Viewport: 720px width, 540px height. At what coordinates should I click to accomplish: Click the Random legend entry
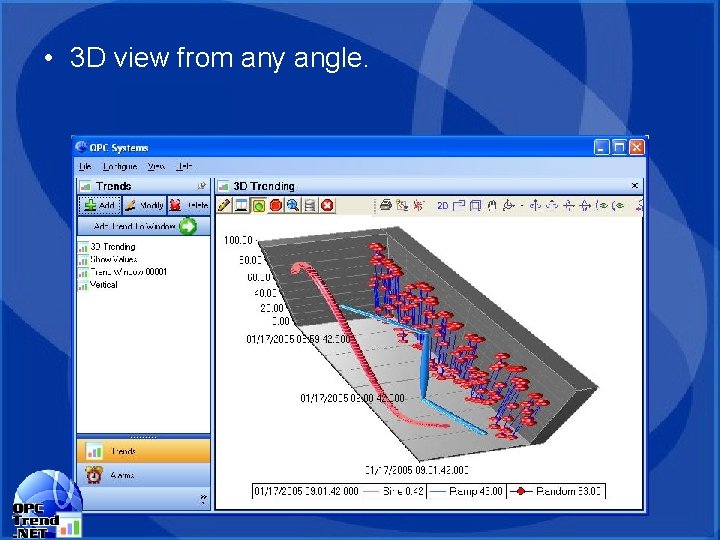(x=556, y=491)
